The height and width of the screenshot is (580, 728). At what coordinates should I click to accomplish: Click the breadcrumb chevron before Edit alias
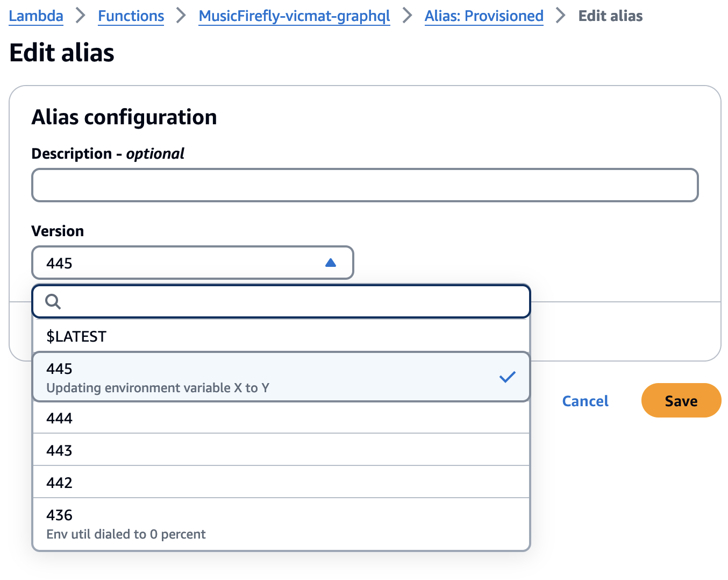tap(561, 16)
